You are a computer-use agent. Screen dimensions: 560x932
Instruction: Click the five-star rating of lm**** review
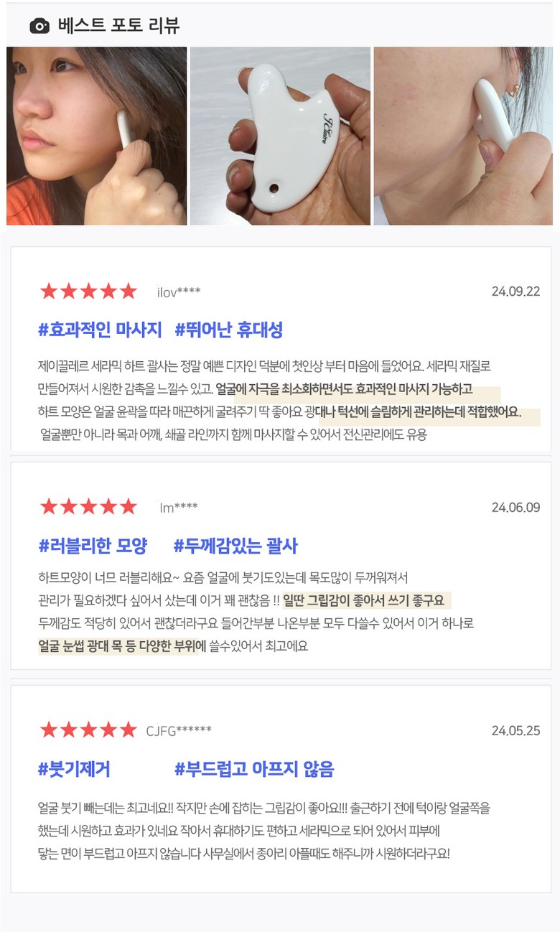pos(88,507)
